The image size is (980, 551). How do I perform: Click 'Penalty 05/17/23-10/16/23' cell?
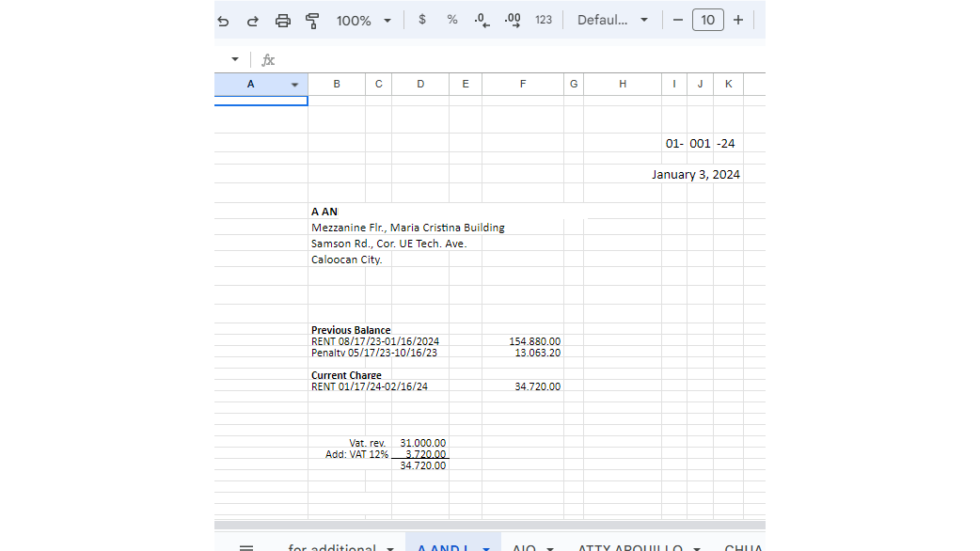[x=373, y=353]
